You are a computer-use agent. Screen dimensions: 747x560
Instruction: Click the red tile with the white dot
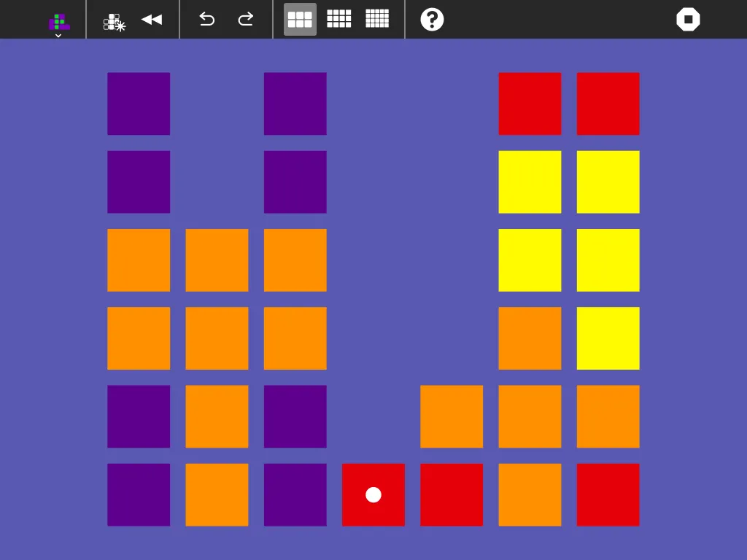(373, 495)
